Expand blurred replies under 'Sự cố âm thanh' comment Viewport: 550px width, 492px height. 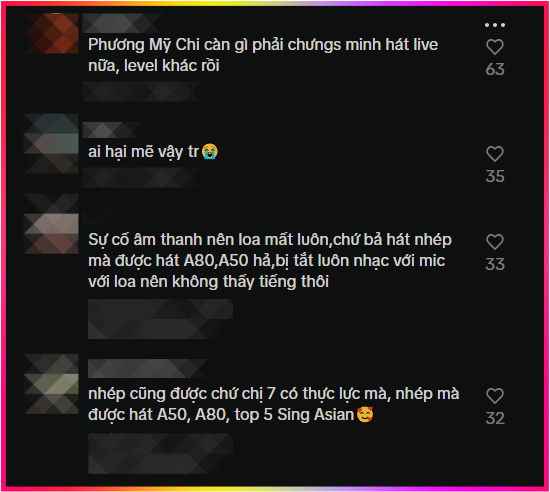(160, 319)
